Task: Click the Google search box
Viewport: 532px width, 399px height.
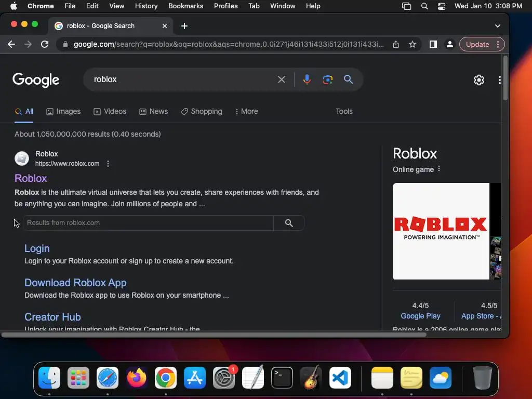Action: point(183,79)
